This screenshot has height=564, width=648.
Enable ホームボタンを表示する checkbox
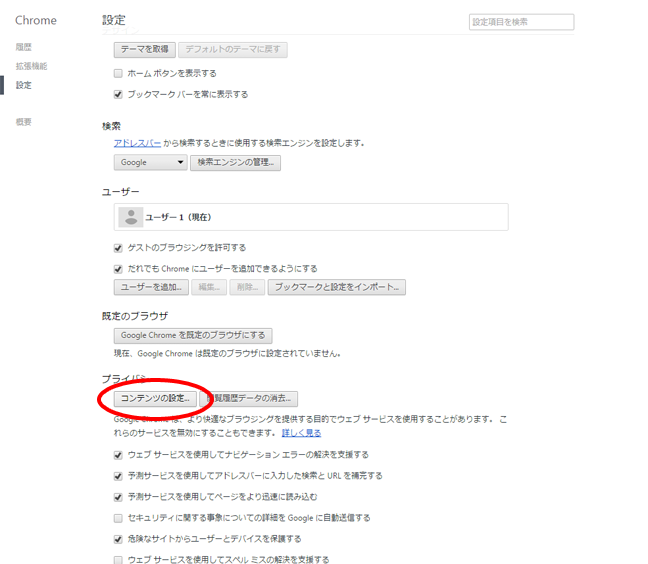click(118, 74)
